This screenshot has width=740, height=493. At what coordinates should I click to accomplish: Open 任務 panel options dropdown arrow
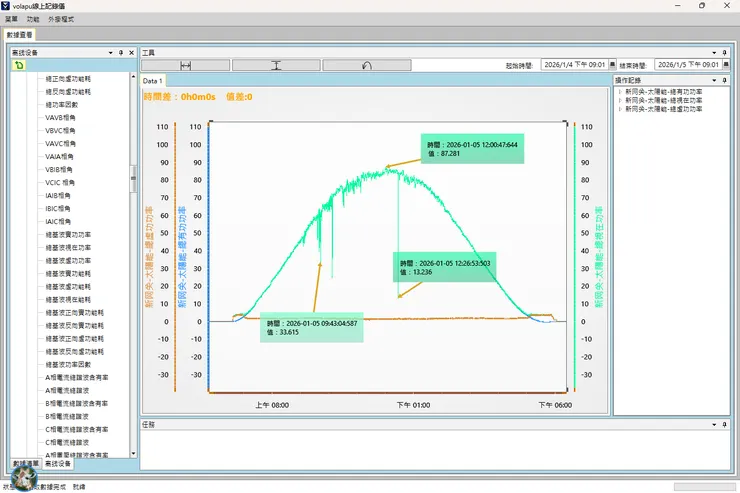[714, 425]
